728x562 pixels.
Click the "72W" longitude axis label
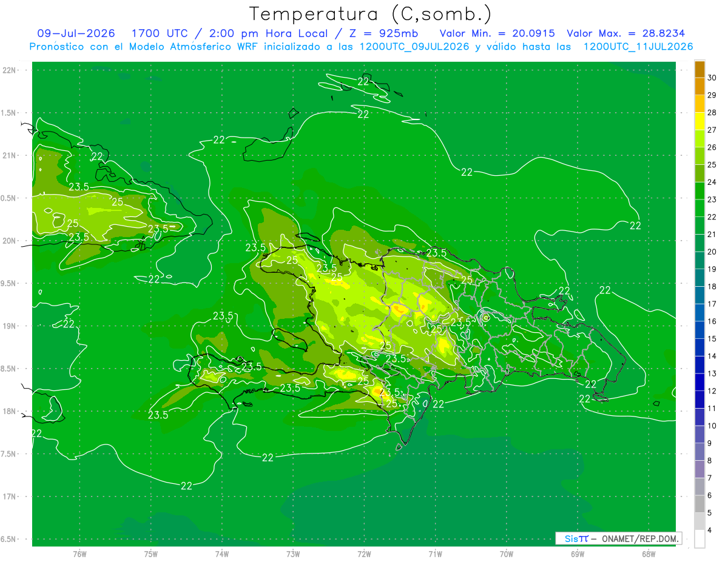coord(364,554)
